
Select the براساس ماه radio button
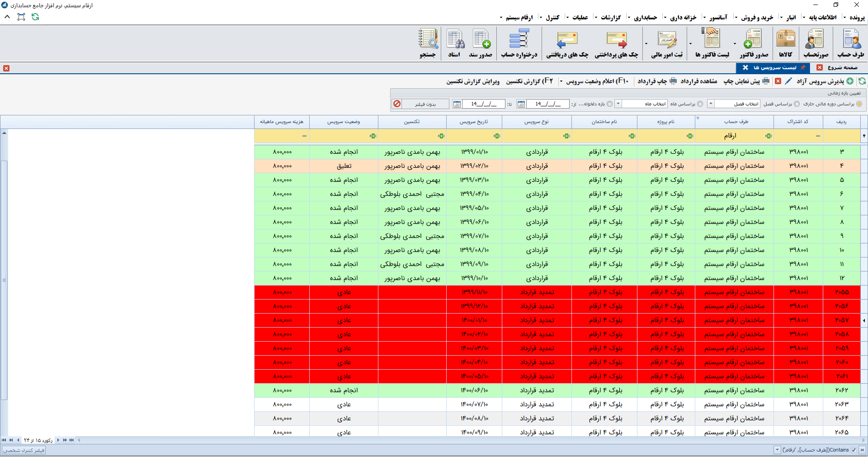700,104
